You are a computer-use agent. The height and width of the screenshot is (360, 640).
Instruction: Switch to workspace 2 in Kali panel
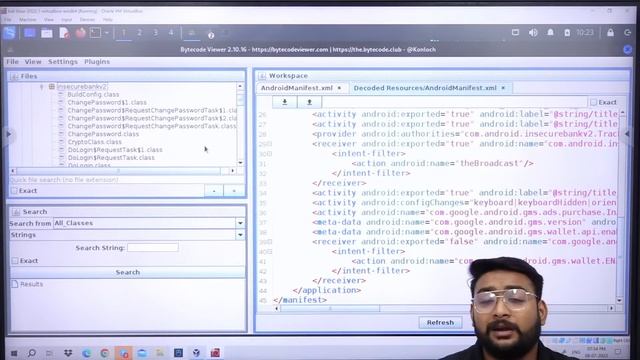[140, 33]
